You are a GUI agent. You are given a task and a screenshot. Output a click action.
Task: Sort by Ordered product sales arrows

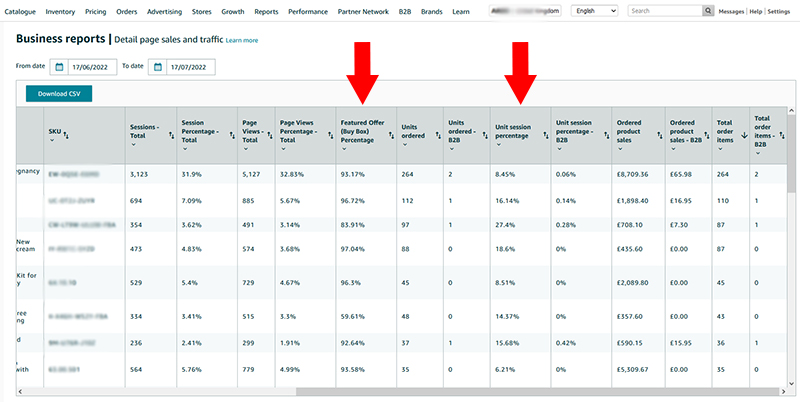tap(660, 135)
